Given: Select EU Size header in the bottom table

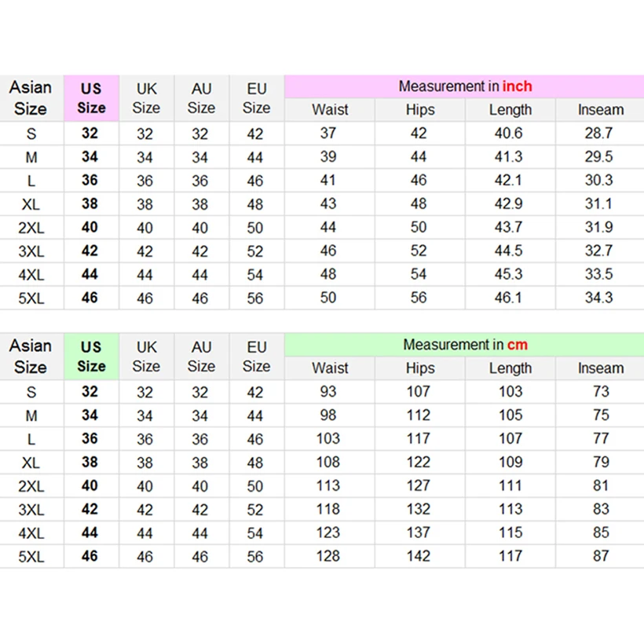Looking at the screenshot, I should click(x=256, y=357).
